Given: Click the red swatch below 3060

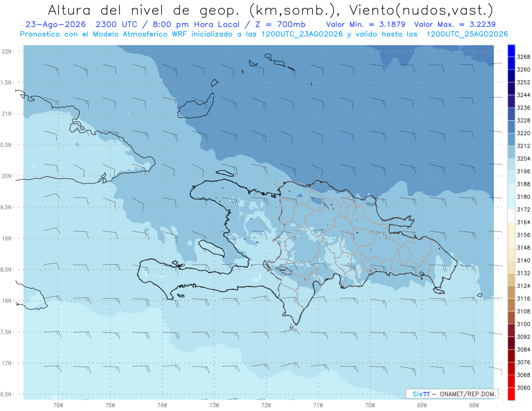Looking at the screenshot, I should [511, 394].
